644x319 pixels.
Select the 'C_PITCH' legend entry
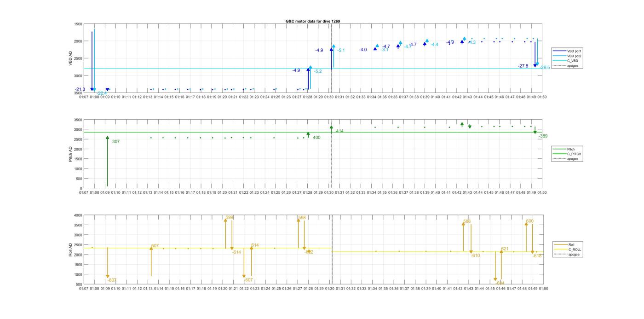[567, 154]
